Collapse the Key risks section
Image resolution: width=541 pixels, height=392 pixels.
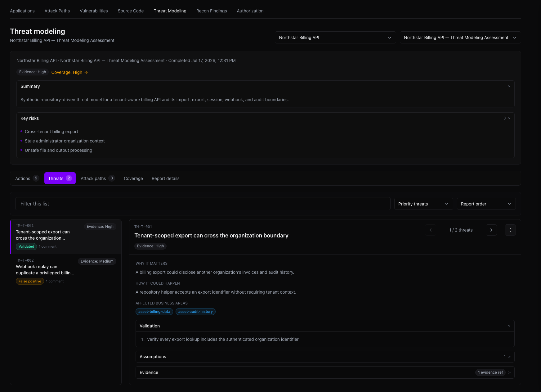(x=265, y=118)
